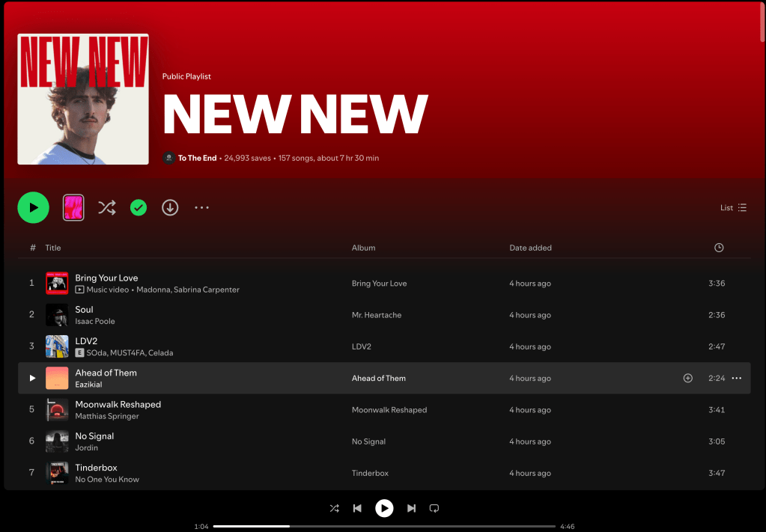766x532 pixels.
Task: Open the Jordin artist link
Action: (x=86, y=447)
